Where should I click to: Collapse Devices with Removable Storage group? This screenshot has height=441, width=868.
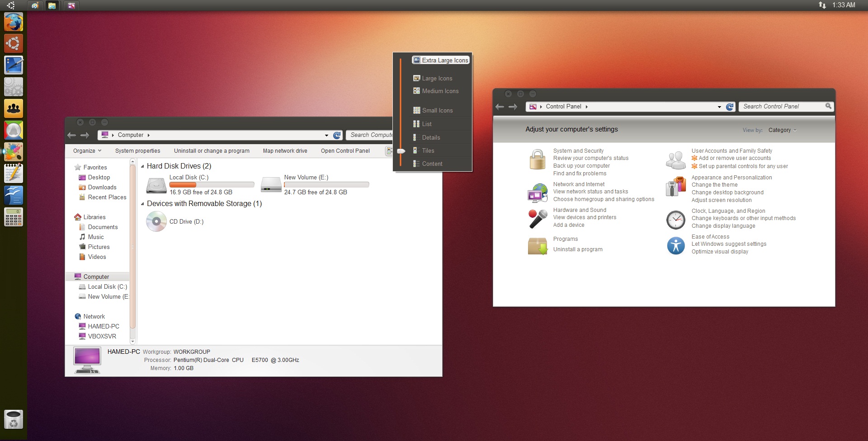142,204
